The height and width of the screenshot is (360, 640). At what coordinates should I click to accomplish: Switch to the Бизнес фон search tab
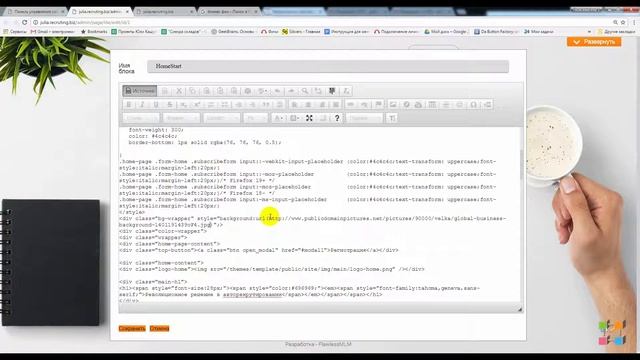point(229,11)
